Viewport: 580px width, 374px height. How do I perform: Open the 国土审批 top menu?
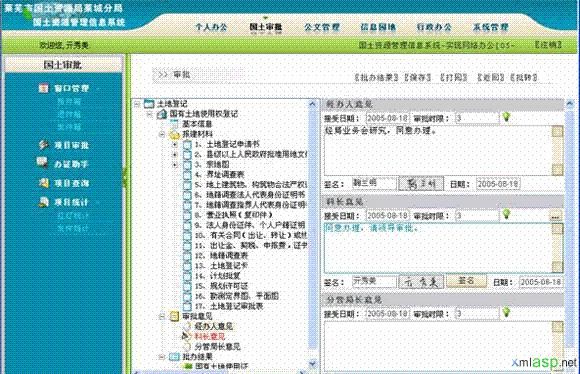pyautogui.click(x=266, y=27)
